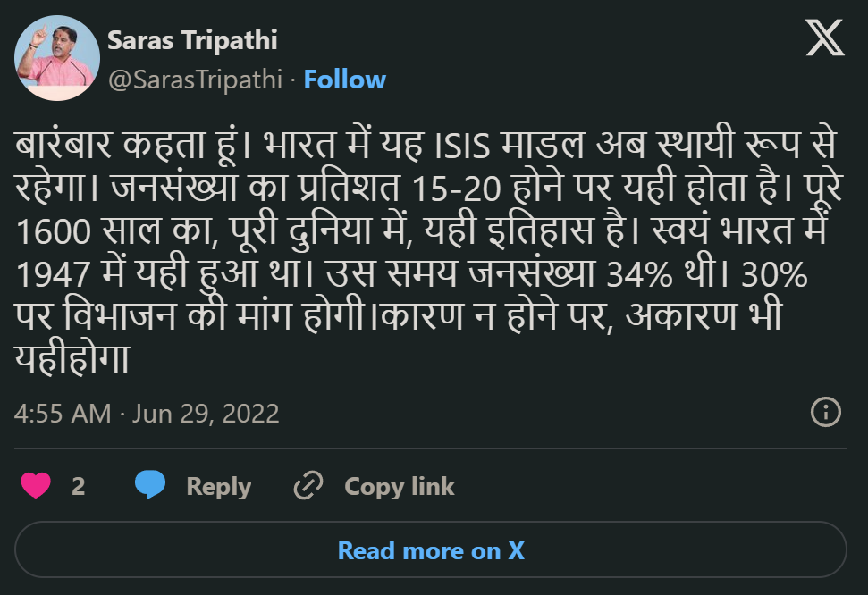Open the @SarasTripathi handle link
868x595 pixels.
(x=196, y=80)
